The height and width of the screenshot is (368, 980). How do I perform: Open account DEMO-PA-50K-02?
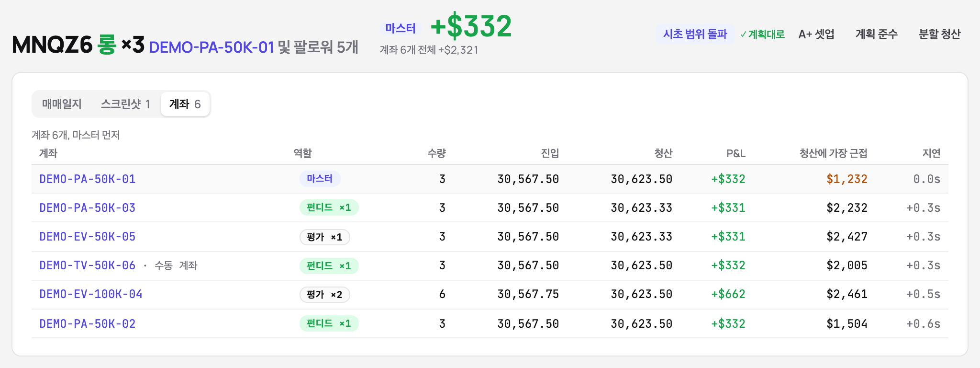point(88,324)
